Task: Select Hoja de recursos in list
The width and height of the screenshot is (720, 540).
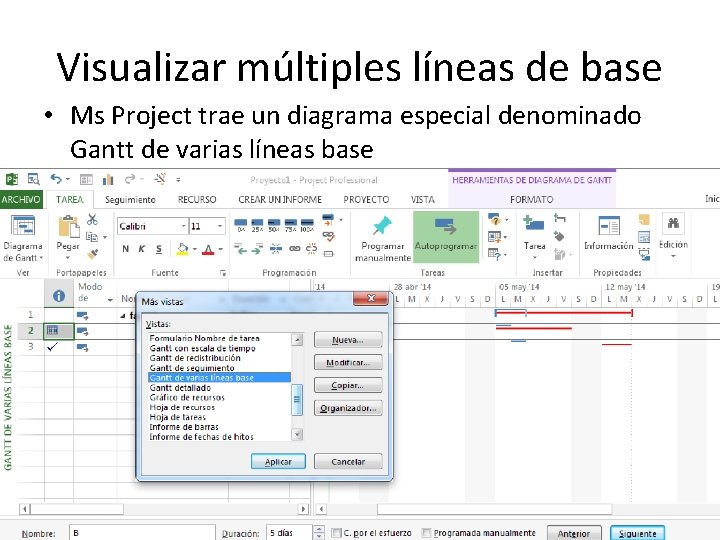Action: point(182,407)
